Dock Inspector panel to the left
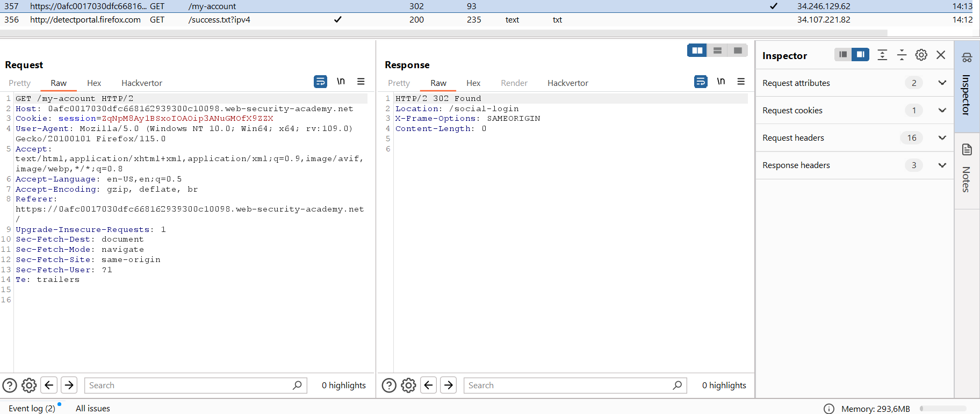Viewport: 980px width, 414px height. coord(843,54)
